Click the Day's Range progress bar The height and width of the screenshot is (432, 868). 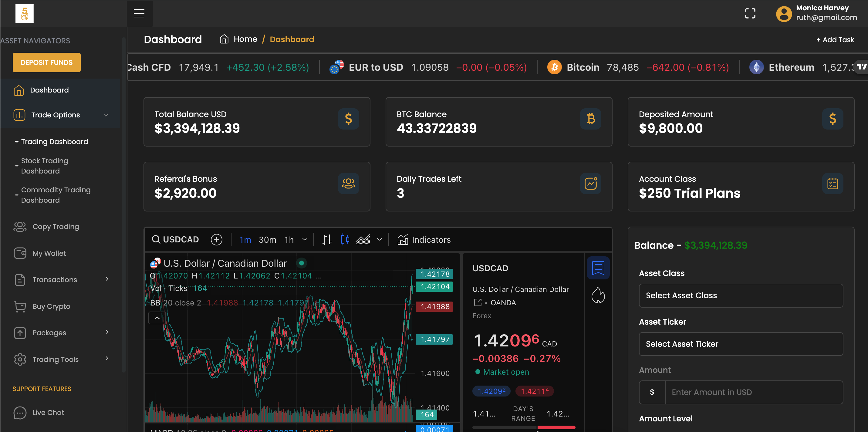(x=524, y=428)
